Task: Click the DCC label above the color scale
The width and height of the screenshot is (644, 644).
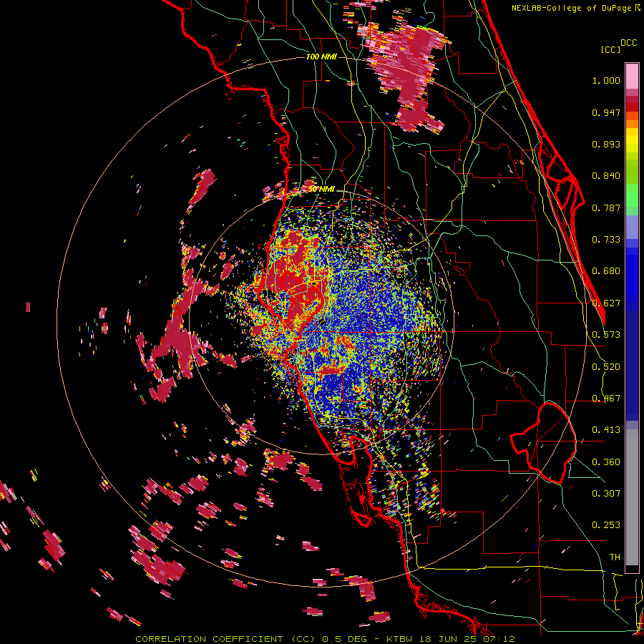Action: [628, 43]
